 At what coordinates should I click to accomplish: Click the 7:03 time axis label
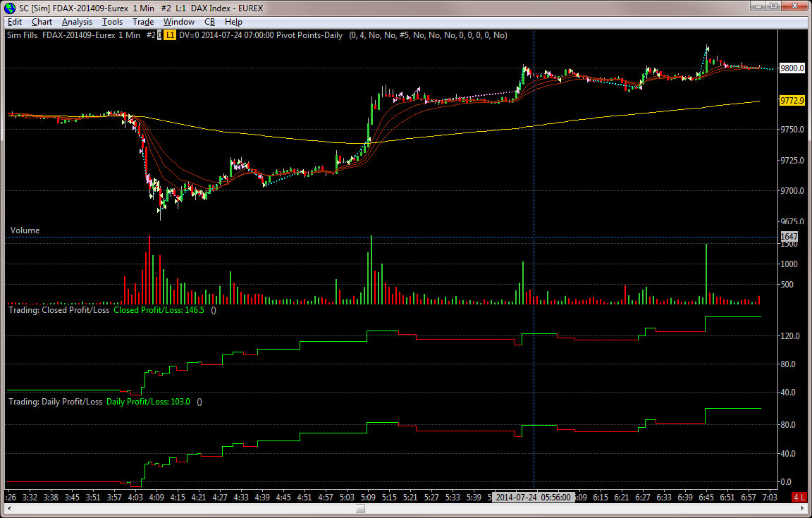(x=770, y=498)
